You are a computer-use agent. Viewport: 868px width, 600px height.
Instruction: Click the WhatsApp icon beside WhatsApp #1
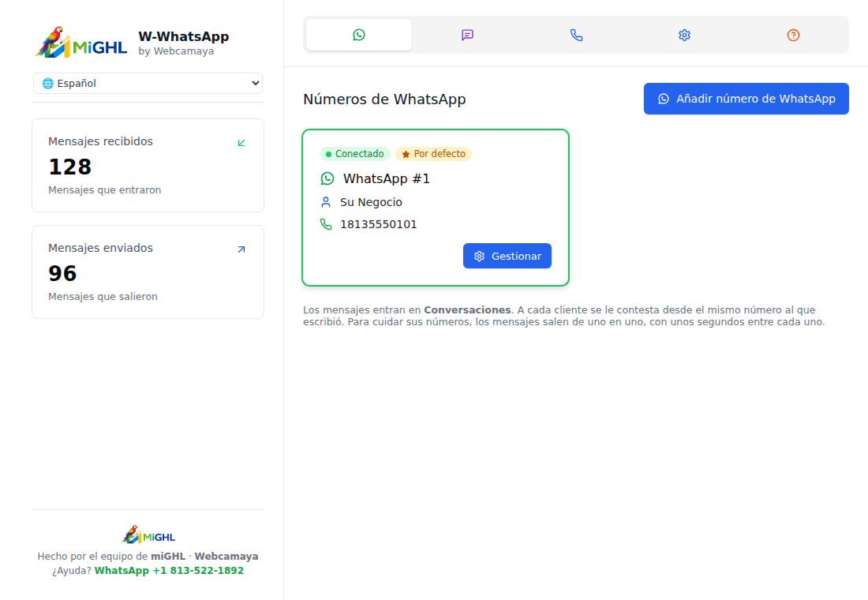pos(327,178)
